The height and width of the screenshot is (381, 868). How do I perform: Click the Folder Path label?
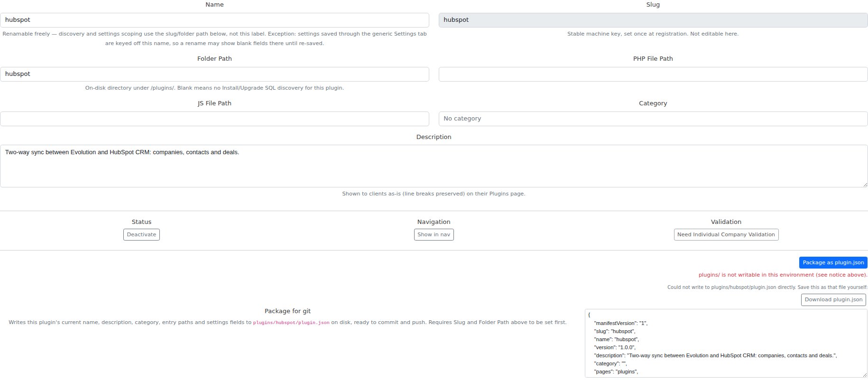214,59
